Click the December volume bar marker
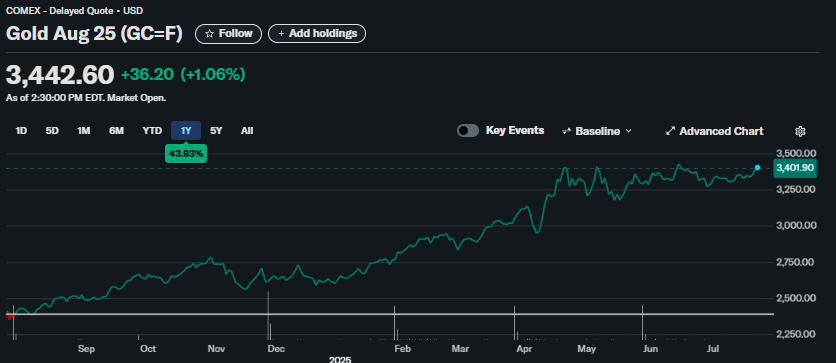 coord(268,315)
